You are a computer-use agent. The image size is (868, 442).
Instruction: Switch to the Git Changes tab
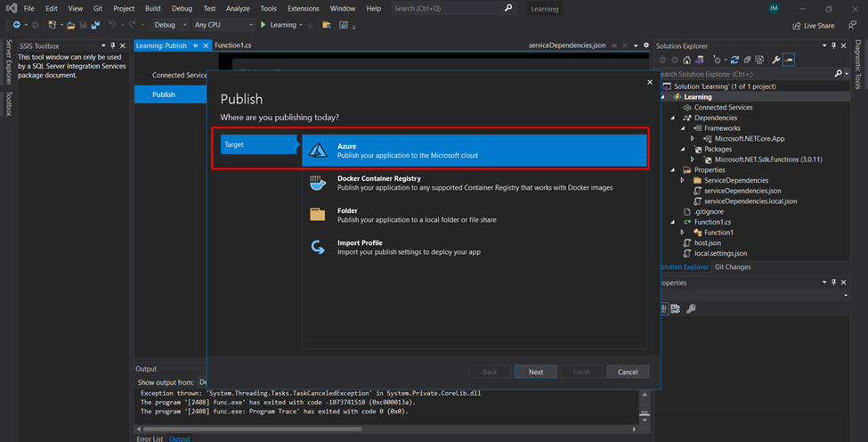(x=733, y=267)
